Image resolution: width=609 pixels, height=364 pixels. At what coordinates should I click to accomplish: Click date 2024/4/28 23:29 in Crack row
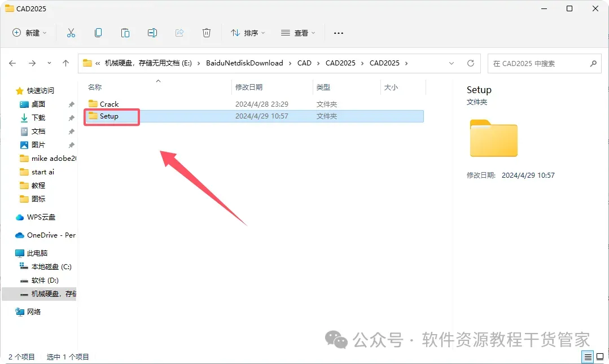point(262,104)
